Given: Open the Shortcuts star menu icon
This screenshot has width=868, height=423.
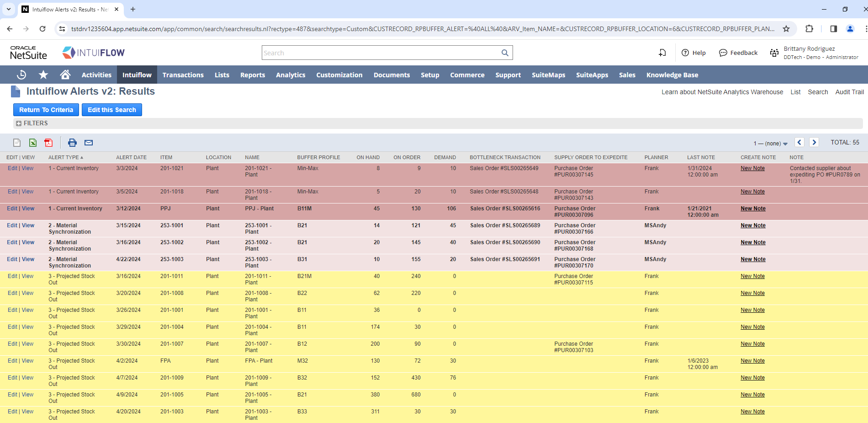Looking at the screenshot, I should 43,75.
